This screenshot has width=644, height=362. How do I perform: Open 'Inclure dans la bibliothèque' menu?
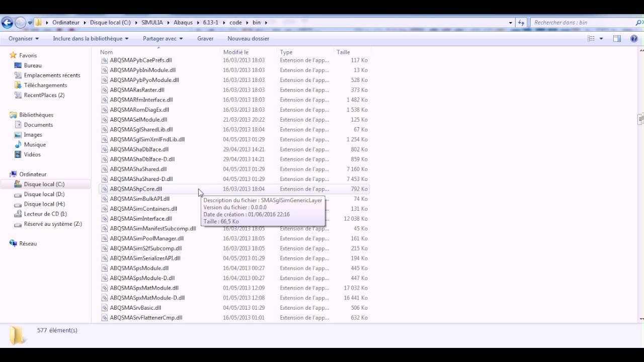91,39
